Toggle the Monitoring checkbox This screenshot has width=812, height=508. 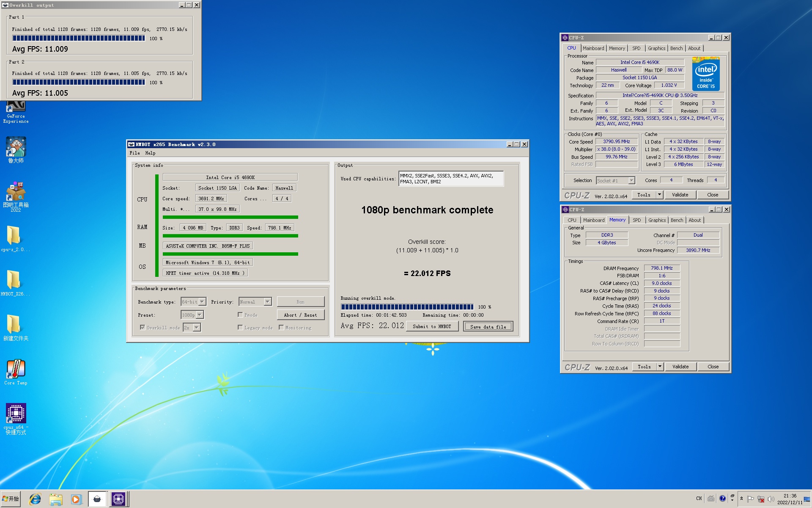(x=281, y=327)
